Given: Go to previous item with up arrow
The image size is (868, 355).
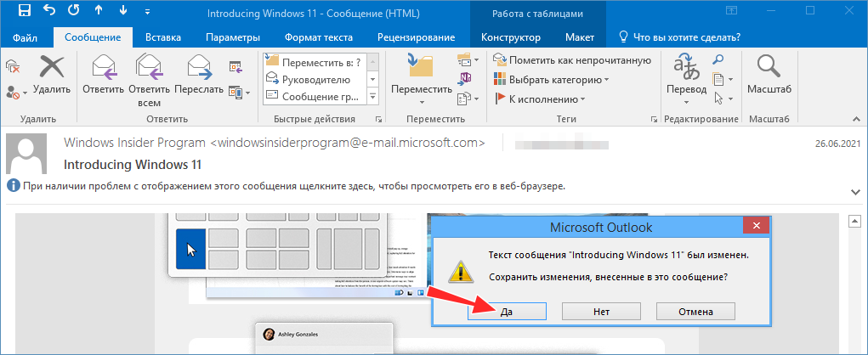Looking at the screenshot, I should 98,11.
